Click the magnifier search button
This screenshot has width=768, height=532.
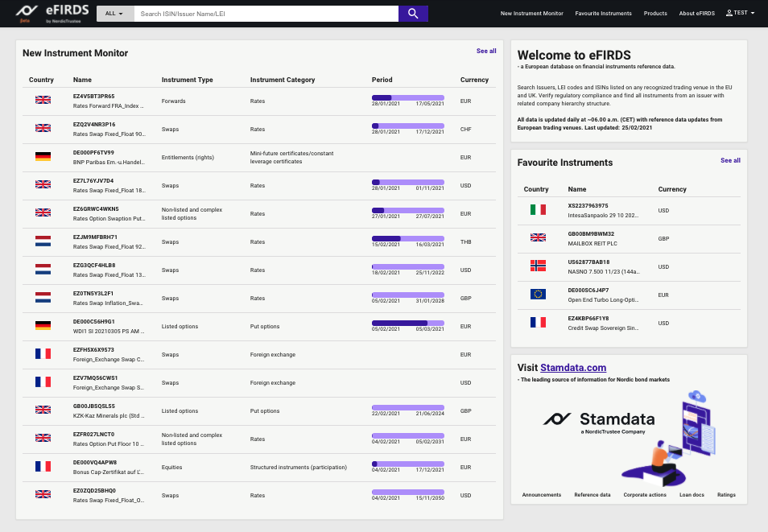point(413,14)
